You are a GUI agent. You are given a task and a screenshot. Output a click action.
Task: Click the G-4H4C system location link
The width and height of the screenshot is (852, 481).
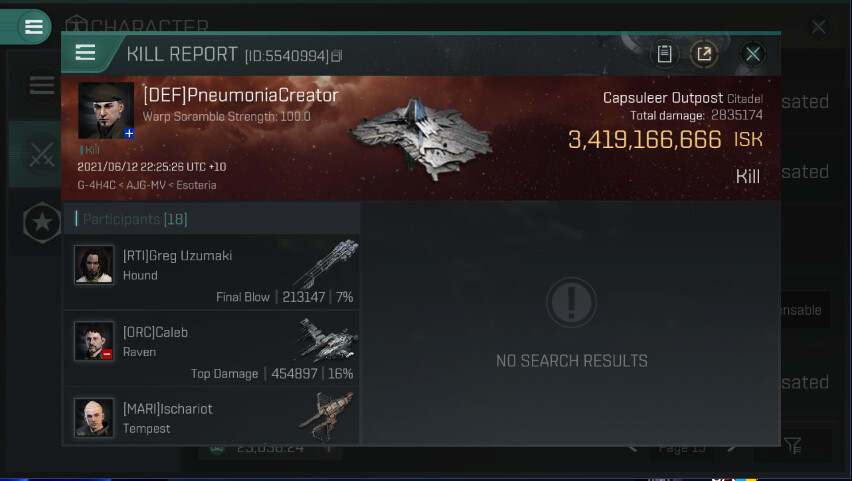pyautogui.click(x=96, y=185)
